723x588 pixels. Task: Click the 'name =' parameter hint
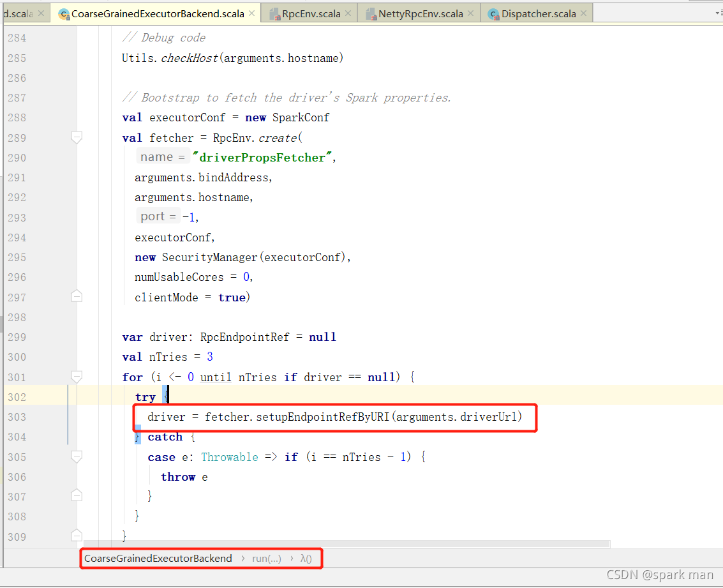[x=162, y=157]
